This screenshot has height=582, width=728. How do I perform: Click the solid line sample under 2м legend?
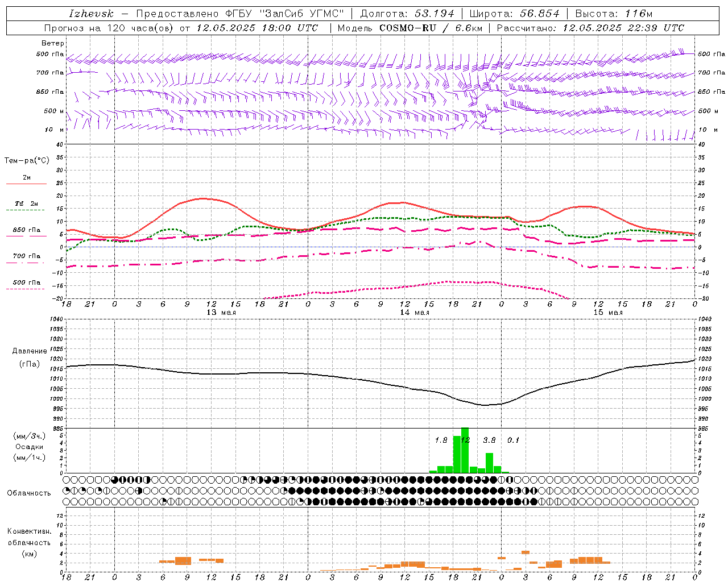click(x=27, y=184)
